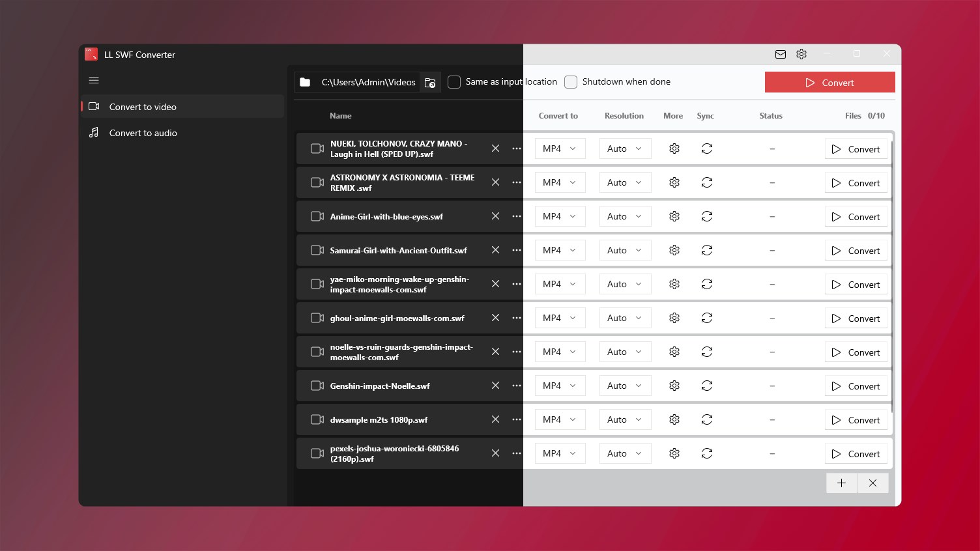The height and width of the screenshot is (551, 980).
Task: Add files using the plus button
Action: pos(842,483)
